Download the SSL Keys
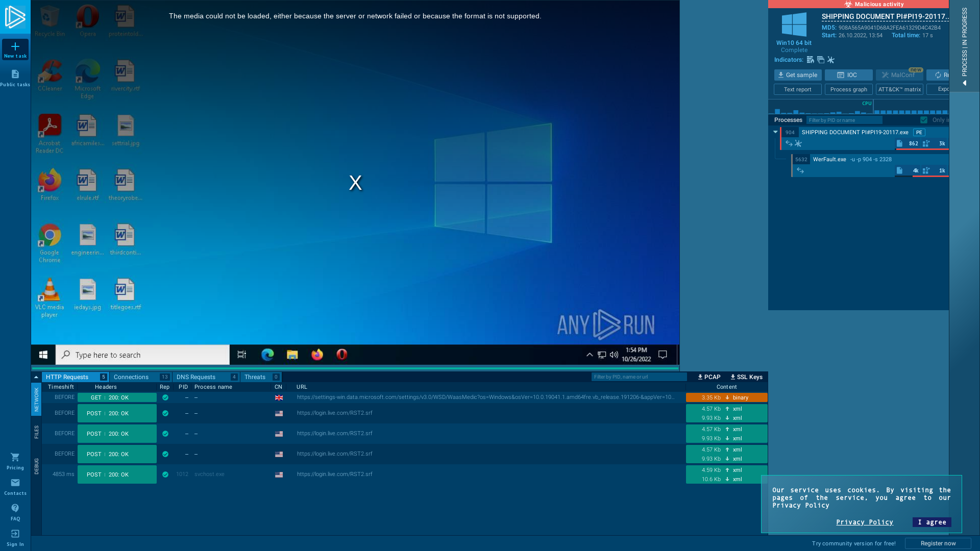The height and width of the screenshot is (551, 980). click(x=746, y=377)
